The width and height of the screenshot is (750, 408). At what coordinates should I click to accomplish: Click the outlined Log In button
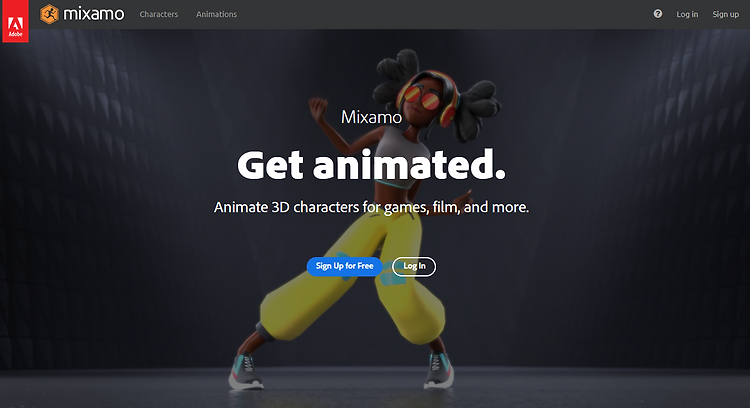(414, 266)
